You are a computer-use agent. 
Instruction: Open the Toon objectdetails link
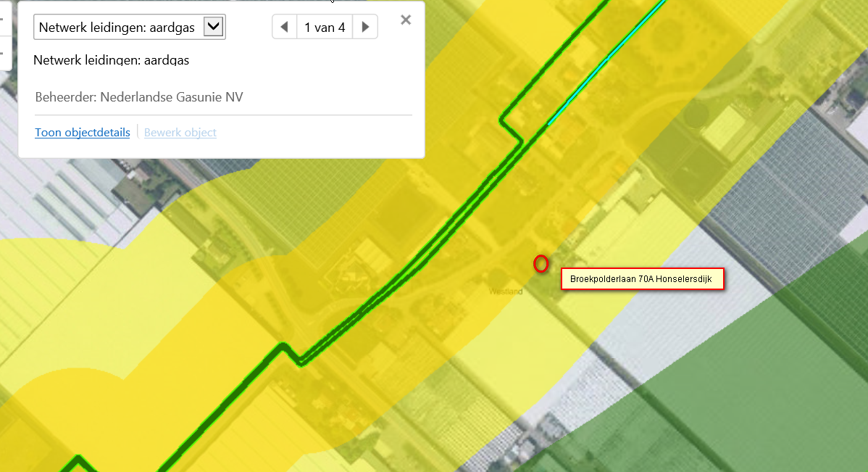pos(83,133)
